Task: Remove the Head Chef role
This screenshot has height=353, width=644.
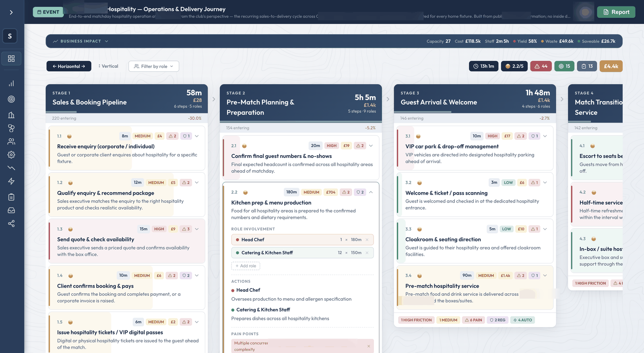Action: tap(367, 240)
